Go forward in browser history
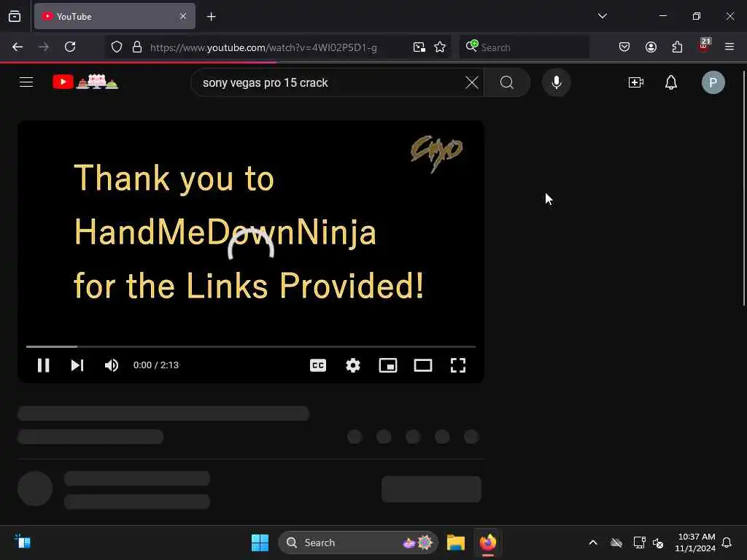 point(43,47)
